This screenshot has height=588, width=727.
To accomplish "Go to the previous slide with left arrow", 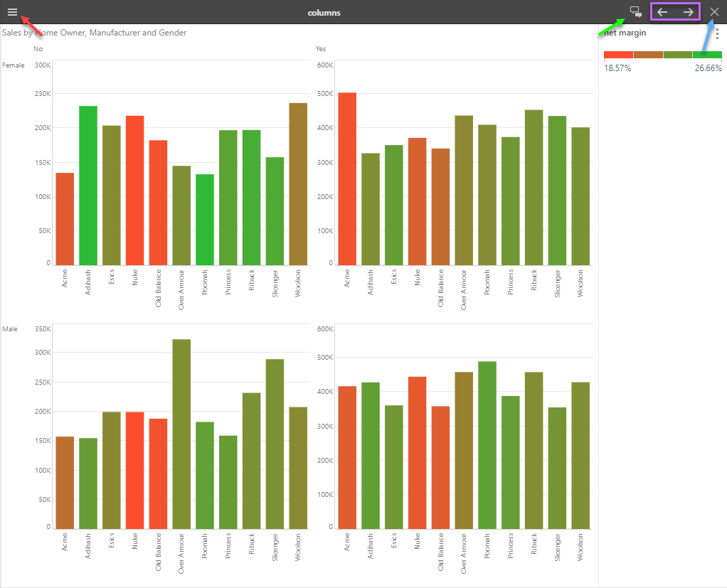I will (x=662, y=12).
